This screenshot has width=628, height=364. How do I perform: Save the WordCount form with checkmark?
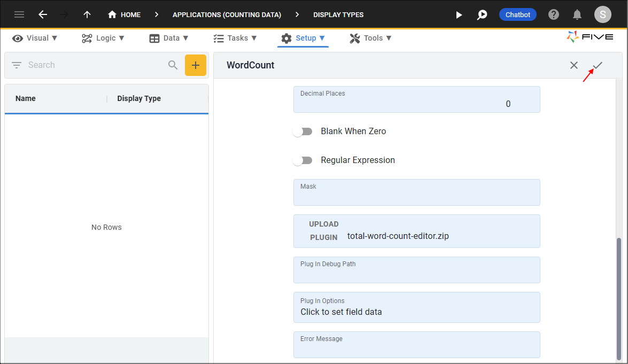[x=598, y=65]
